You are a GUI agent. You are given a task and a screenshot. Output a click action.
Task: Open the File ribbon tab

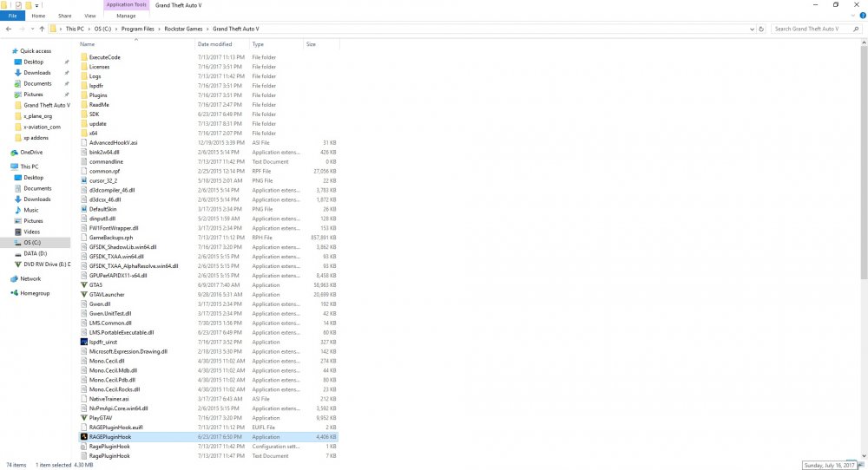(12, 16)
